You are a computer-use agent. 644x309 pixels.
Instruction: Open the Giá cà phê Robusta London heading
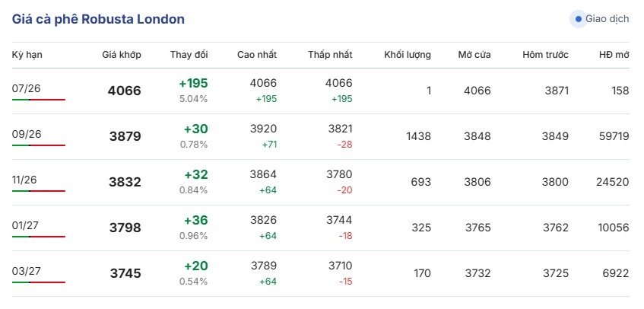coord(98,19)
